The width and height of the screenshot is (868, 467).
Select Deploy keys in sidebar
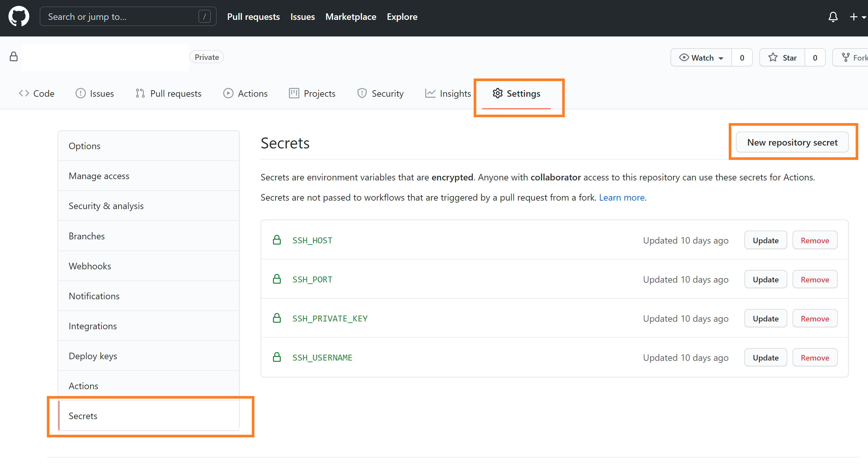pyautogui.click(x=93, y=356)
